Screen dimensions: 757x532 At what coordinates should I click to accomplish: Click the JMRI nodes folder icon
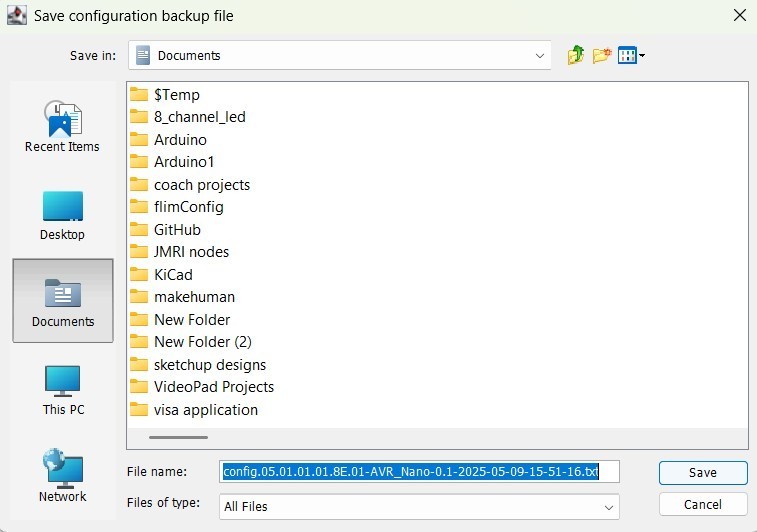(x=139, y=251)
